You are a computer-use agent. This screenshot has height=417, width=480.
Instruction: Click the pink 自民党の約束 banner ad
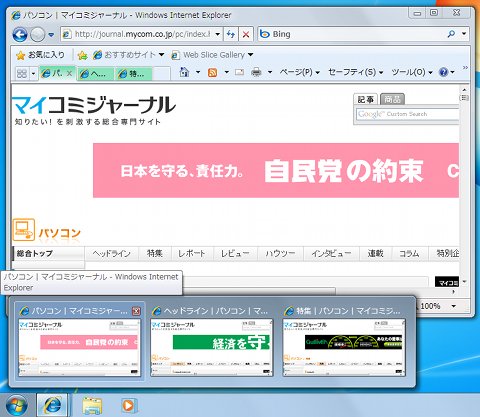click(276, 171)
